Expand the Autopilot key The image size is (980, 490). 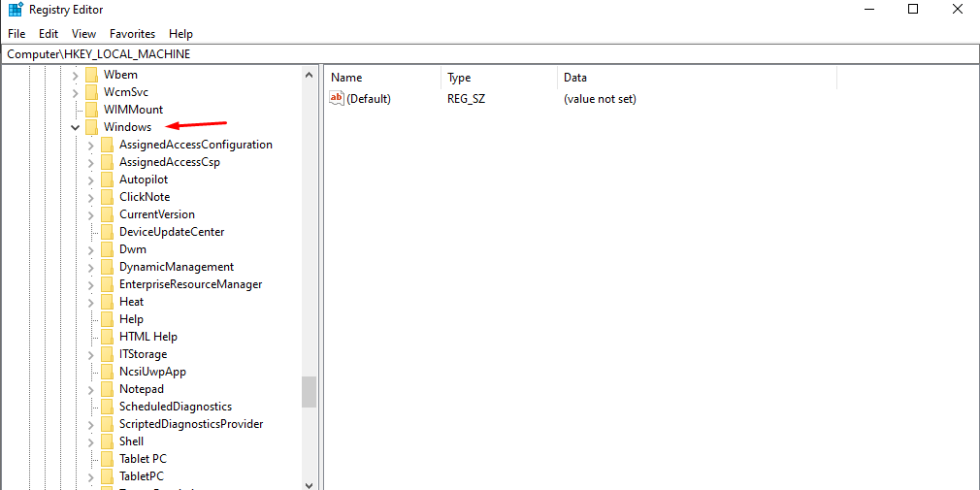coord(91,180)
